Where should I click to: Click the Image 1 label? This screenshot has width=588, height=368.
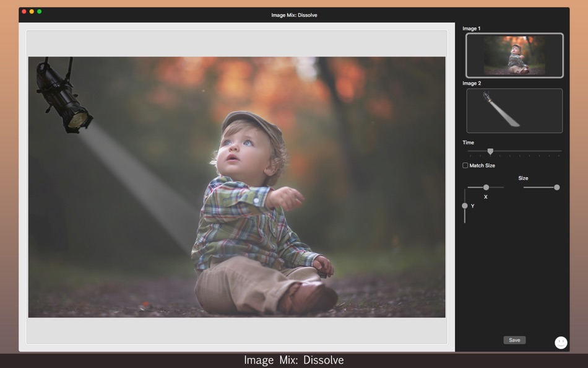[472, 28]
